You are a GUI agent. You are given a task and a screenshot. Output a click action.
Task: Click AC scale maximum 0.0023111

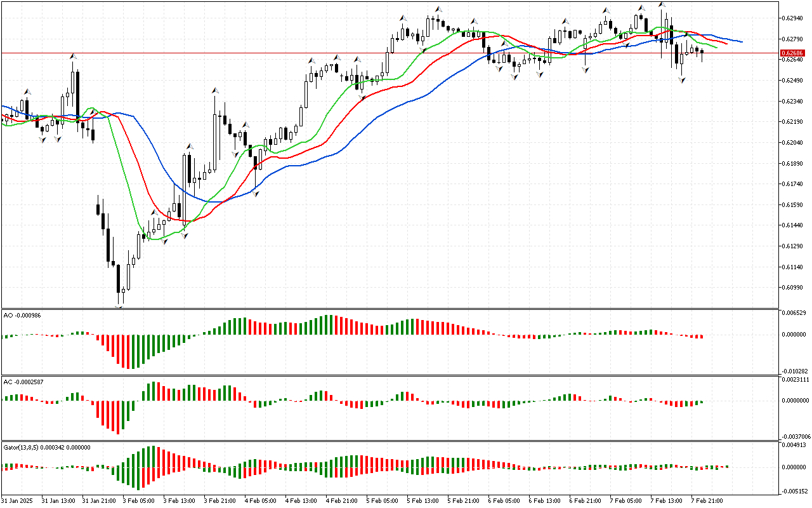795,380
